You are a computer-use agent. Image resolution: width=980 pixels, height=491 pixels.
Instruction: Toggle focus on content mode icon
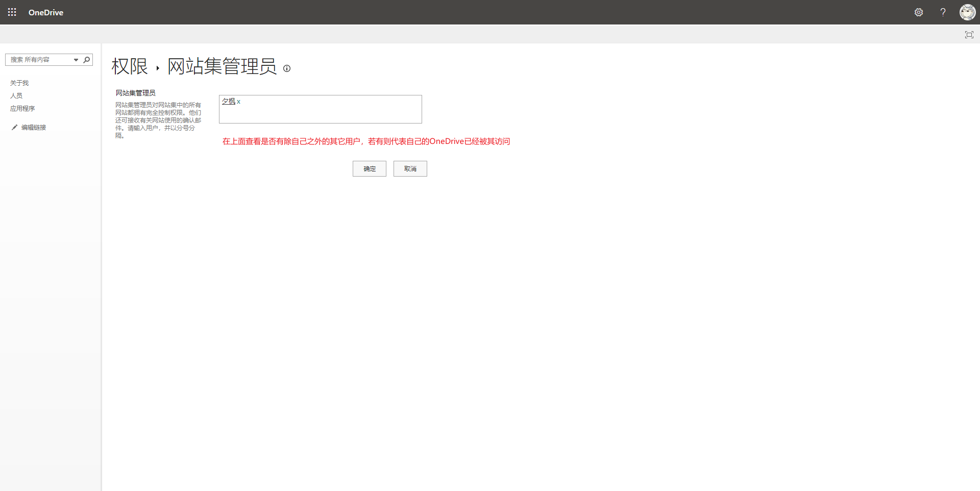969,35
